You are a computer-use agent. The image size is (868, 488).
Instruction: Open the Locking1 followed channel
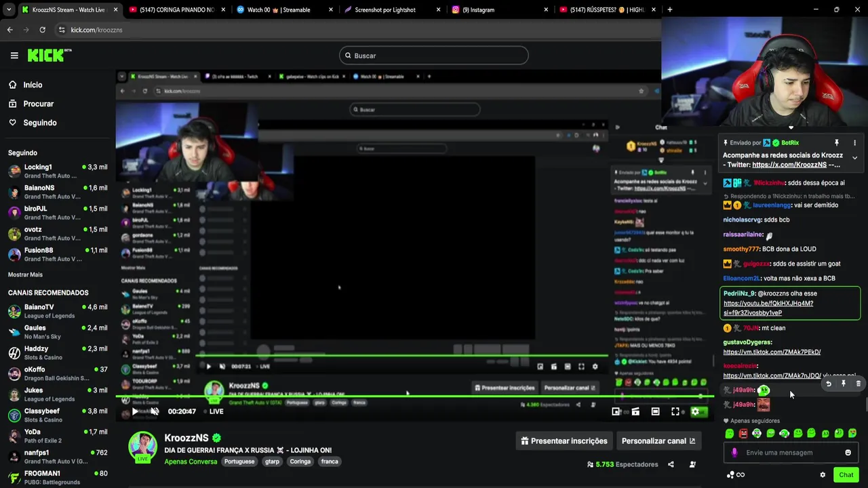click(x=57, y=171)
